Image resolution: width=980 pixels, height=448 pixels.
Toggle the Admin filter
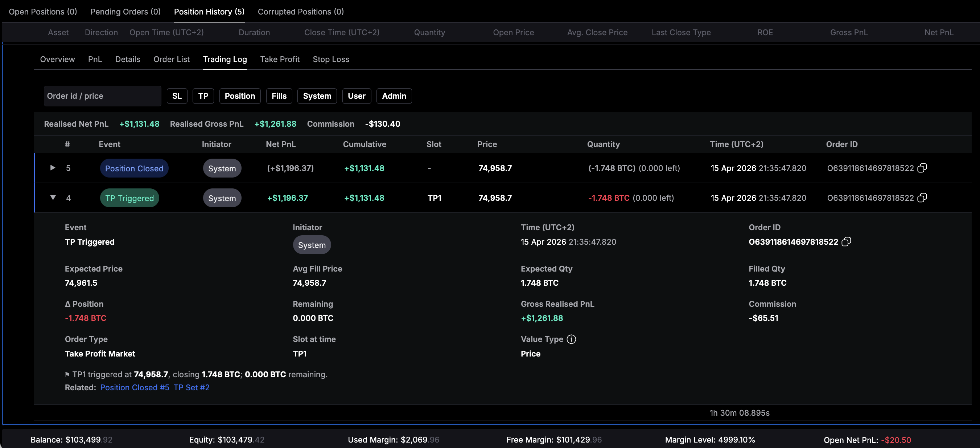click(394, 96)
